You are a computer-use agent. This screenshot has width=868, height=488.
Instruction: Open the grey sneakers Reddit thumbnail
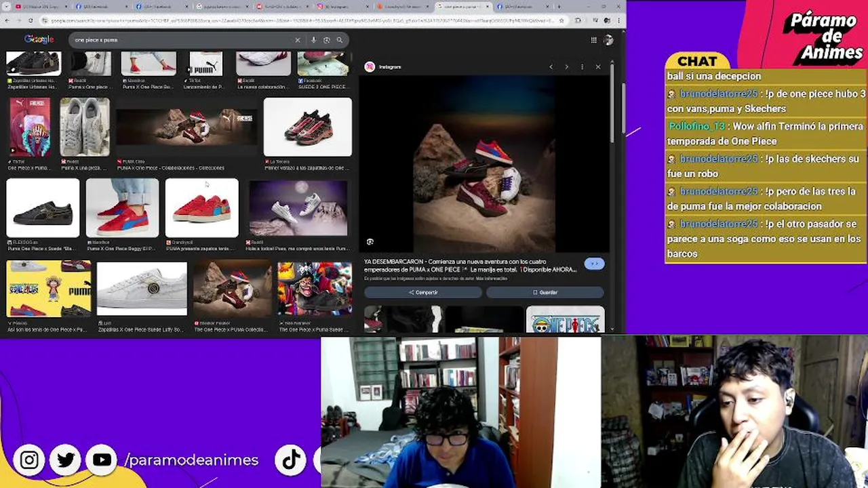[x=85, y=127]
